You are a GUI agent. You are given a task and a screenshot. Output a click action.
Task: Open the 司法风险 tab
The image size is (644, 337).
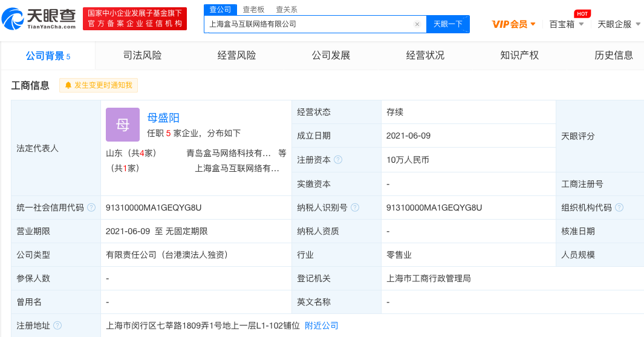click(143, 56)
